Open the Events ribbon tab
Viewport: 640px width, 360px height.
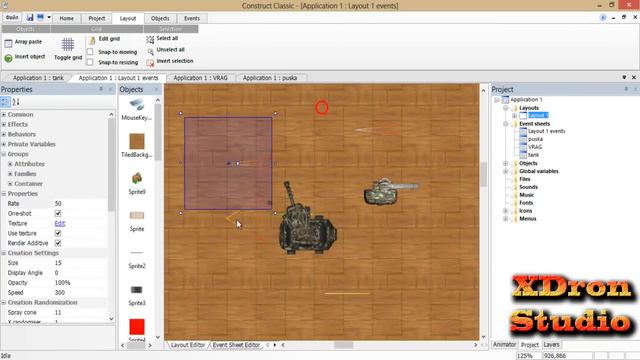click(192, 18)
